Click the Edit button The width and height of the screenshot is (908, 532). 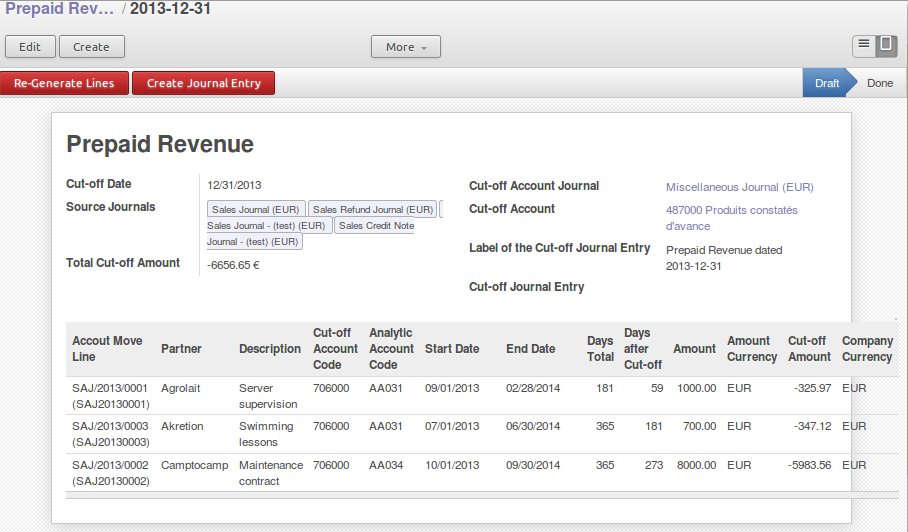click(x=30, y=47)
